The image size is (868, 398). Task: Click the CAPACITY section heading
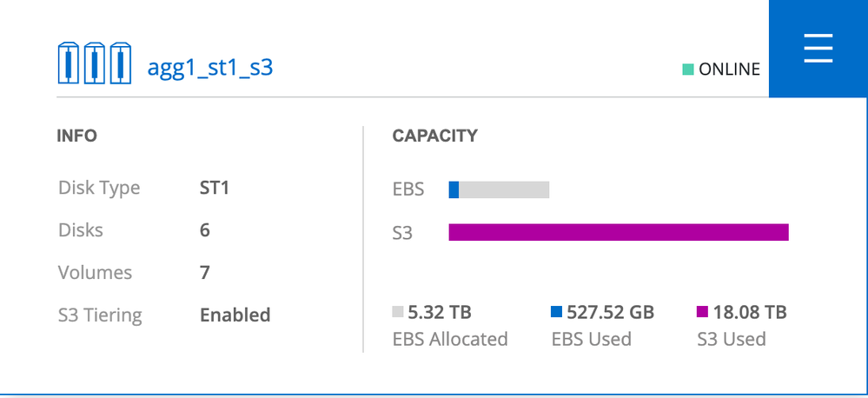(x=434, y=136)
